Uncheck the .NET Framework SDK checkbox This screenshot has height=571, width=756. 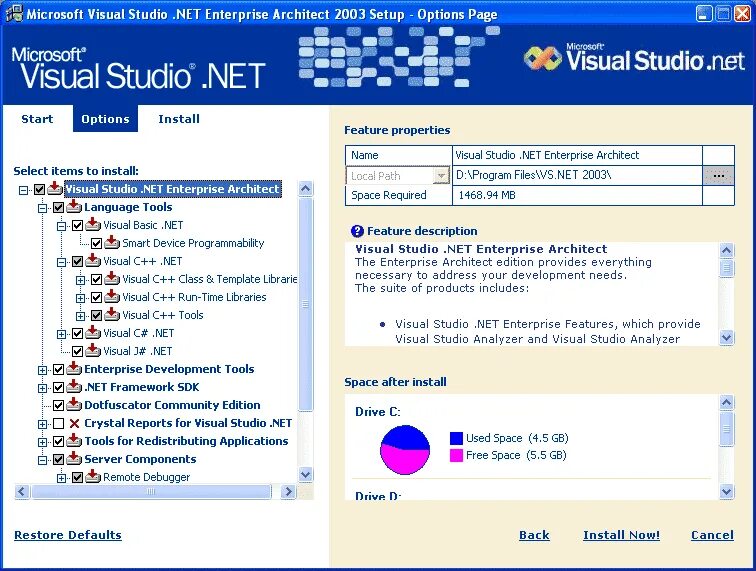[58, 387]
